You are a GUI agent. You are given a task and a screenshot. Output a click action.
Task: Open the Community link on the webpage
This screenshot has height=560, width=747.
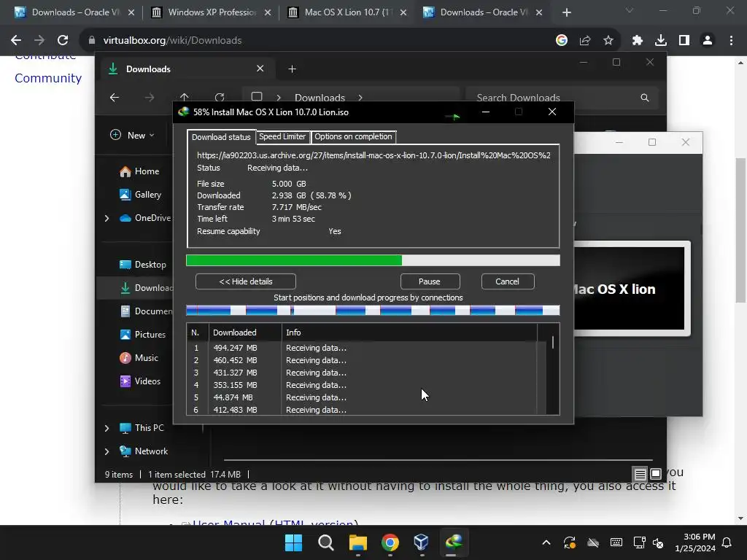(x=48, y=78)
